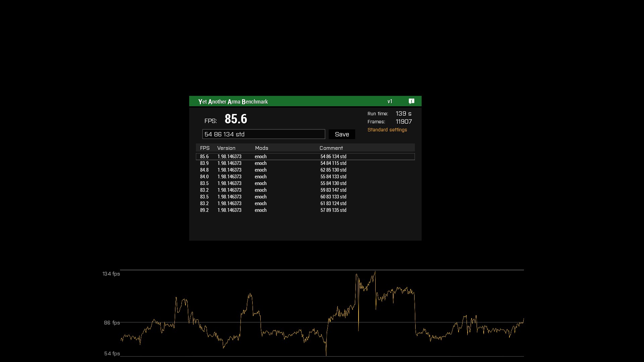Click the v1 version label
Viewport: 644px width, 362px height.
coord(390,102)
